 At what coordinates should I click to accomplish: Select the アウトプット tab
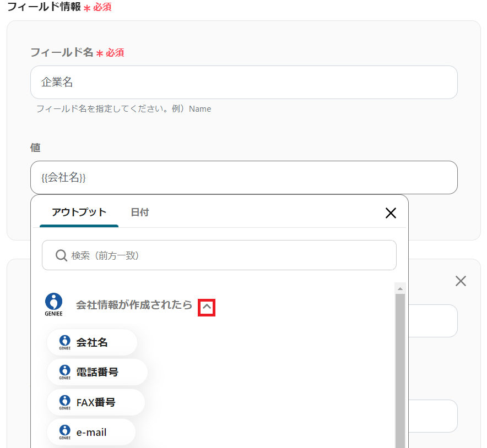(79, 212)
